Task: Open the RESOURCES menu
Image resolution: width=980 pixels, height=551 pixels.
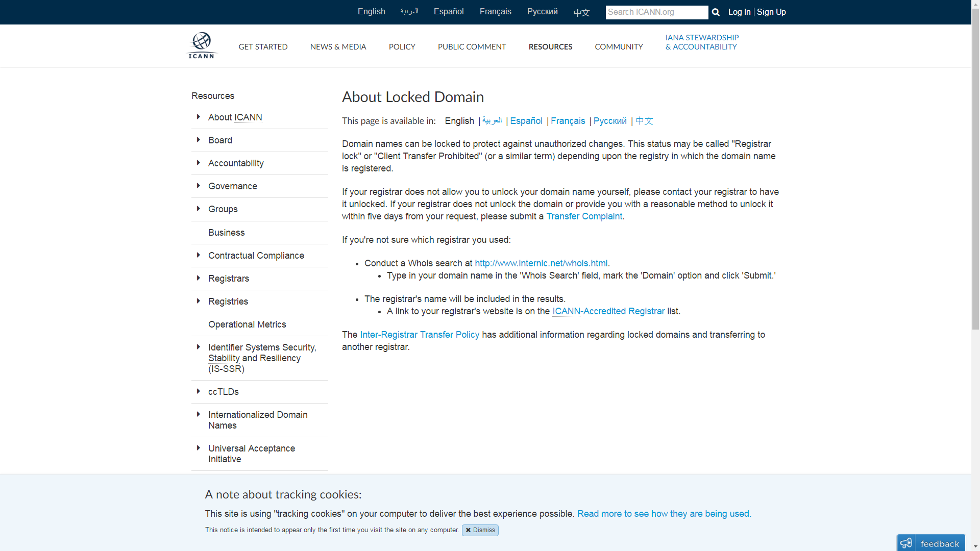Action: point(550,46)
